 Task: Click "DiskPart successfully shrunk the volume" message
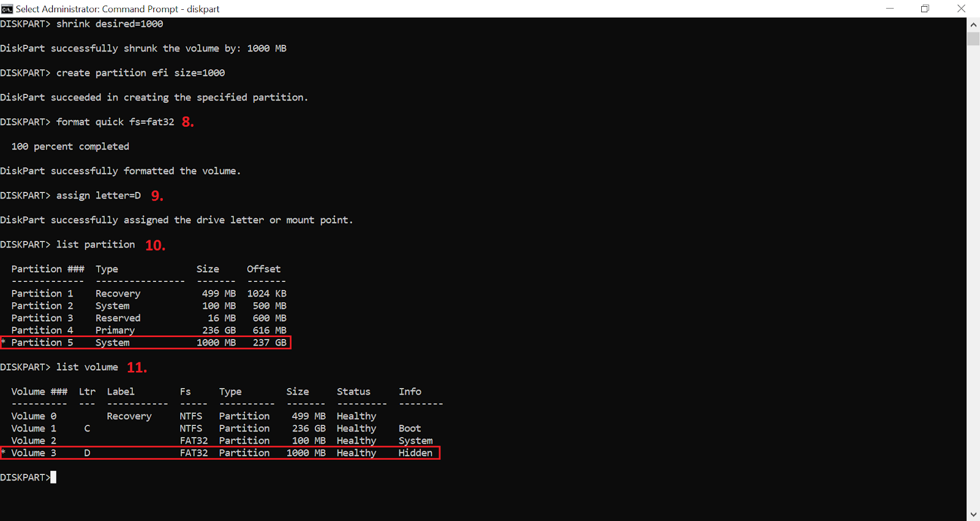pos(143,48)
